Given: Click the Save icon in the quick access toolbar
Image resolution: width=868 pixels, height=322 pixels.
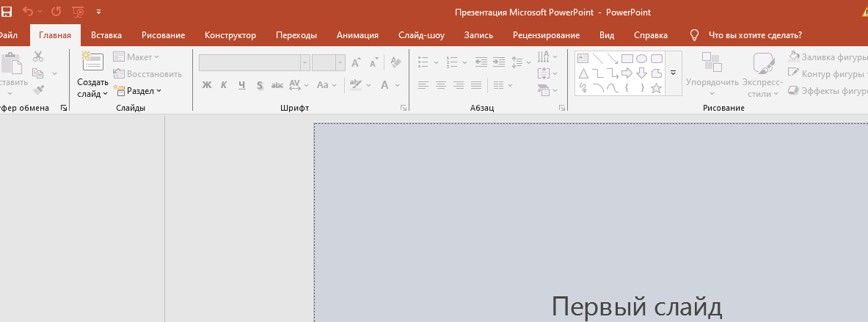Looking at the screenshot, I should pyautogui.click(x=7, y=11).
